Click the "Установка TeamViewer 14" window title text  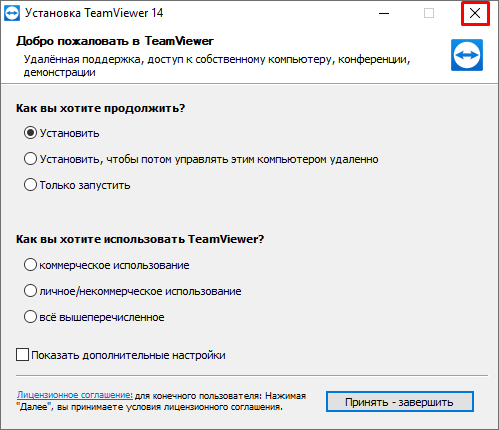point(94,13)
